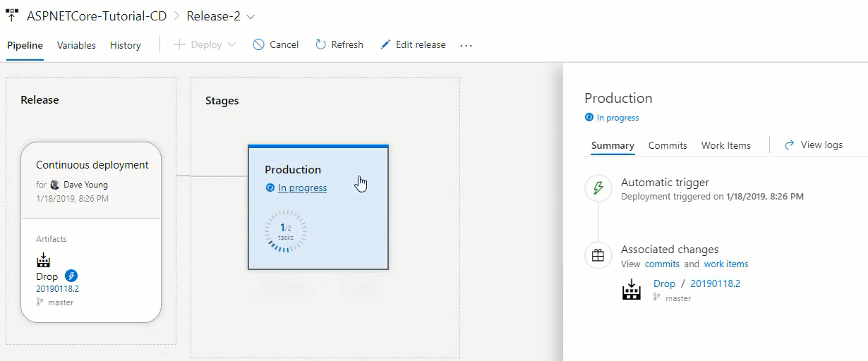Refresh the release view

(339, 44)
